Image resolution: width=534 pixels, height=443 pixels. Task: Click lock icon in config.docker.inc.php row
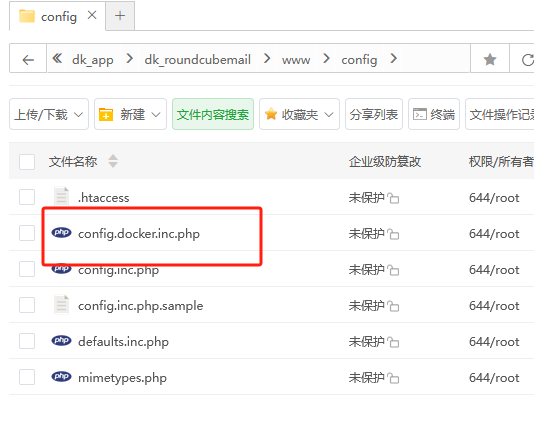[393, 234]
